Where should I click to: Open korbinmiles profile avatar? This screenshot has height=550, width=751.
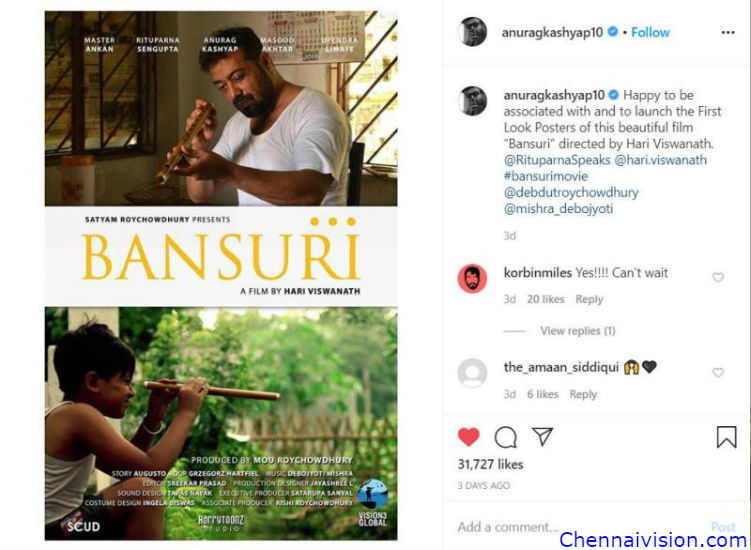[472, 278]
